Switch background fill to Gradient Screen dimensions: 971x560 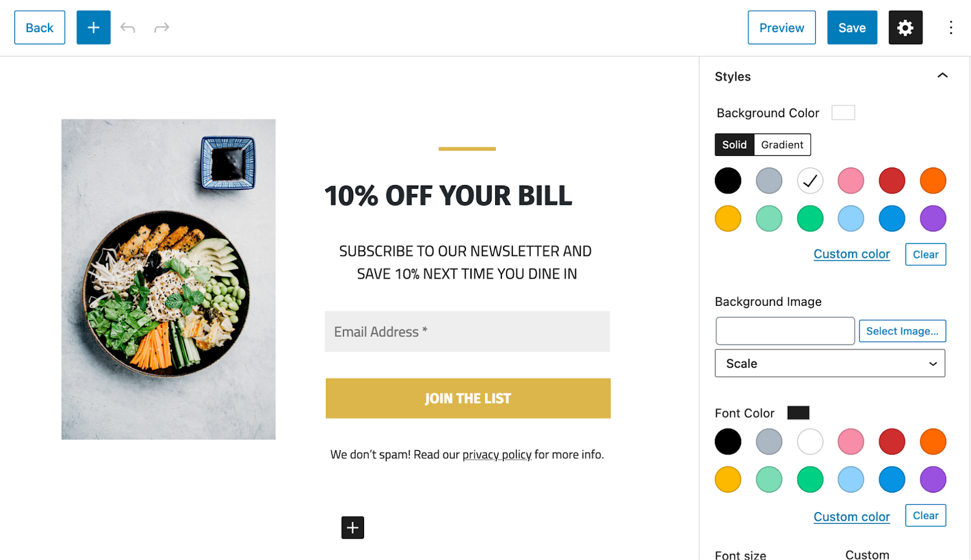pyautogui.click(x=782, y=144)
